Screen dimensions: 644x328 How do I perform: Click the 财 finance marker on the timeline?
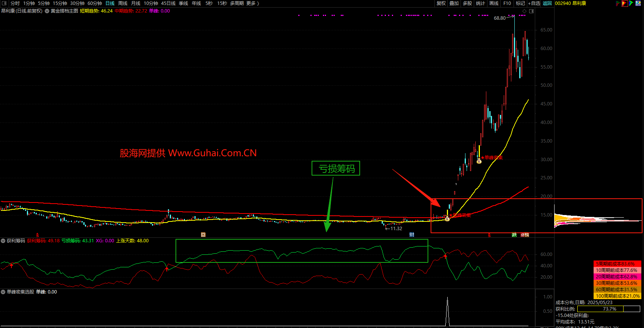(412, 235)
